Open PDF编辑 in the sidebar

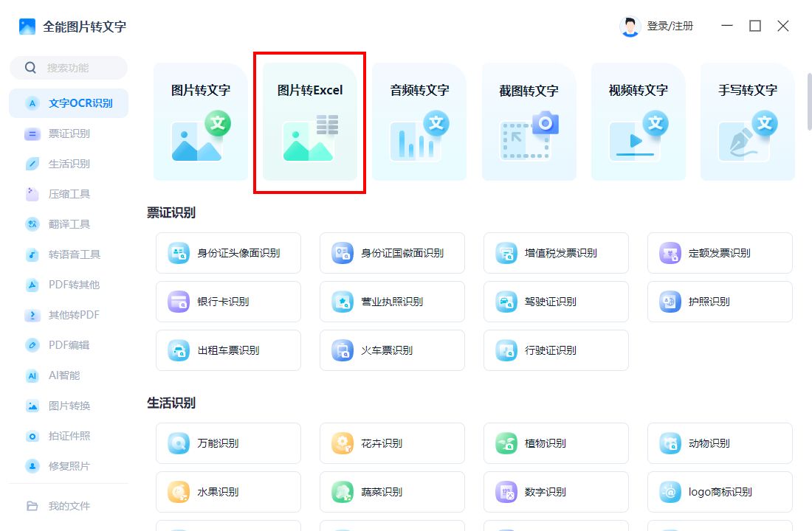(x=69, y=344)
